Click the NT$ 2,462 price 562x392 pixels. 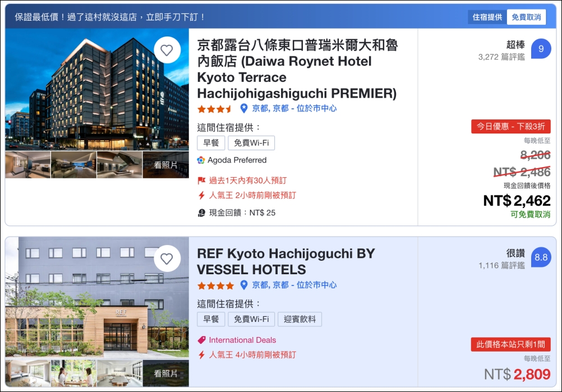(517, 201)
